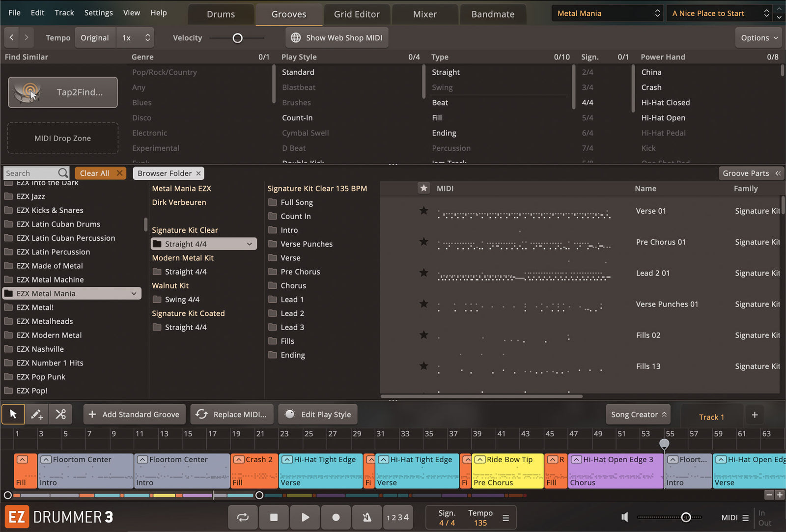Click the record button
Image resolution: width=786 pixels, height=532 pixels.
click(x=336, y=517)
